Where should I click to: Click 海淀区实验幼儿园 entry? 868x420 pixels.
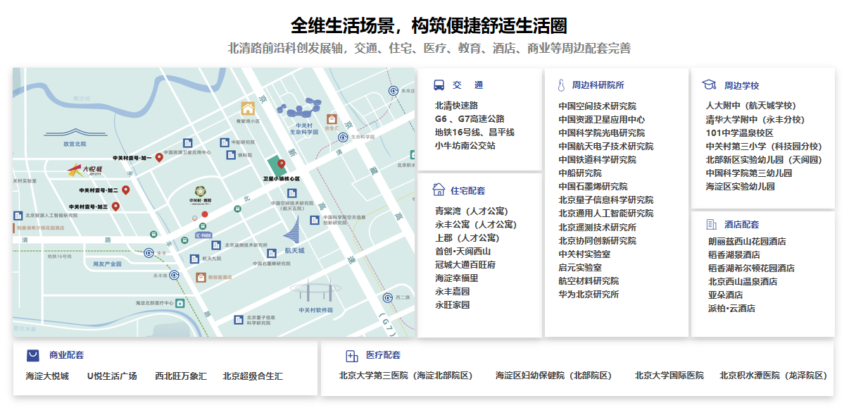(x=740, y=186)
